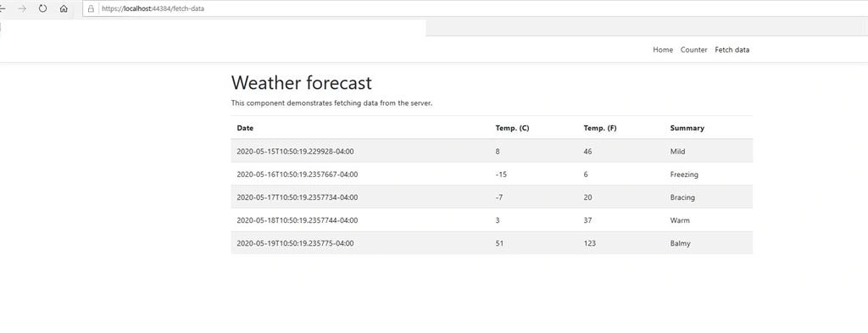
Task: Select the Freezing summary cell
Action: tap(684, 175)
